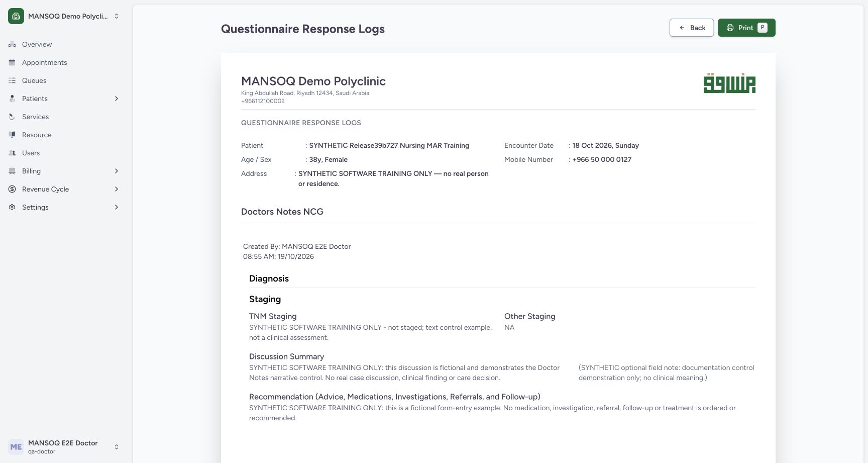Click the Back button
Image resolution: width=868 pixels, height=463 pixels.
tap(692, 28)
